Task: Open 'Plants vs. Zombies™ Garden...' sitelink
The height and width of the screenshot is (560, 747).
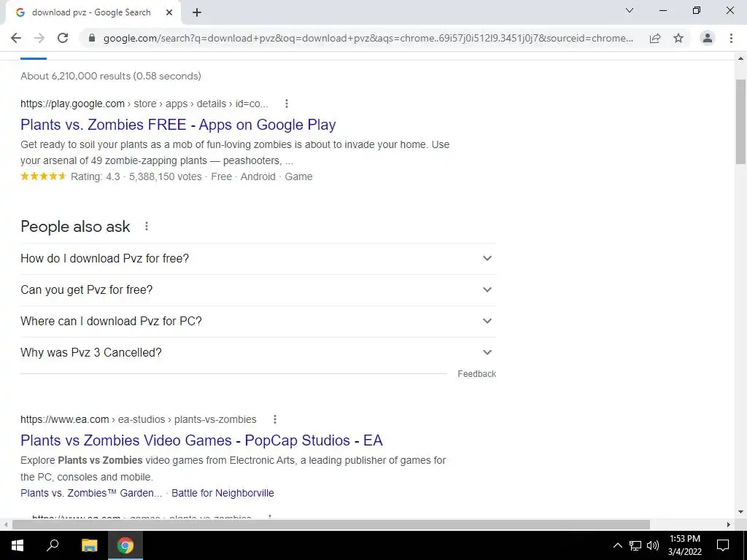Action: point(91,493)
